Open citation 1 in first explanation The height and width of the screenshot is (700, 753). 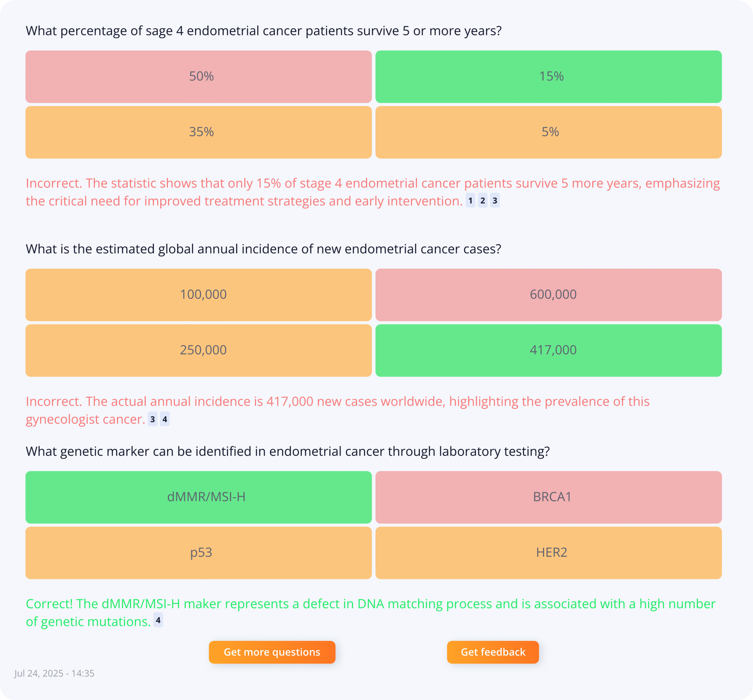[470, 201]
